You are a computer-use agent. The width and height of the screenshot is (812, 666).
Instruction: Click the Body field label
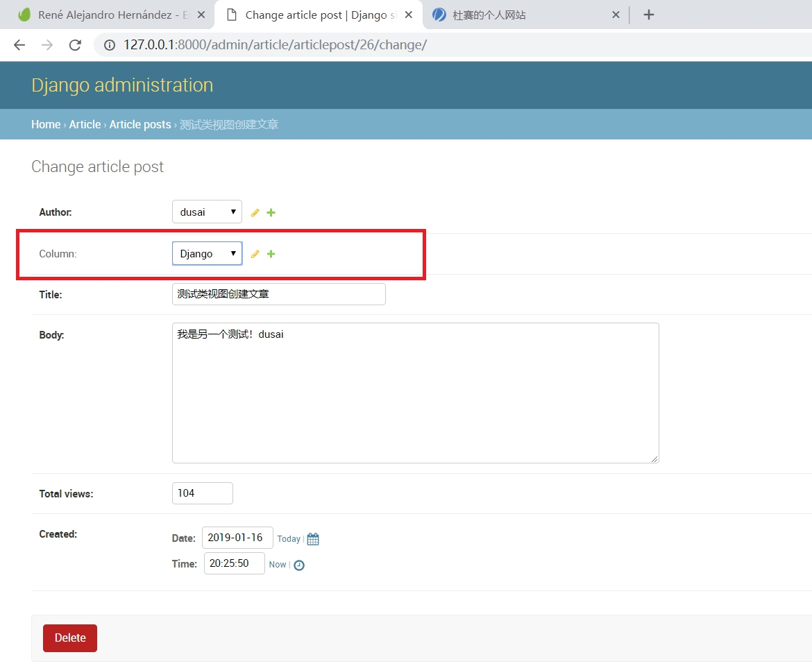tap(51, 335)
